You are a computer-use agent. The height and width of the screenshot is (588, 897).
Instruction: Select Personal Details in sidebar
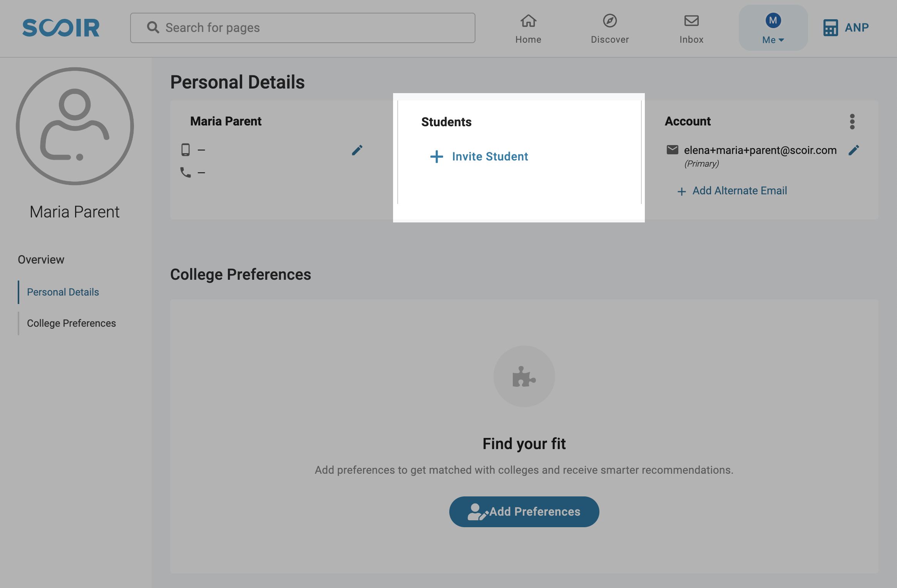click(63, 292)
